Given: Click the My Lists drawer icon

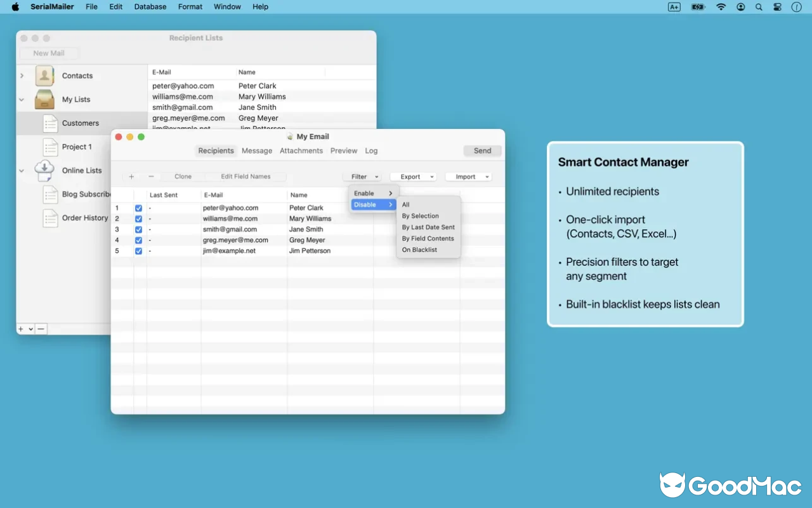Looking at the screenshot, I should coord(44,99).
